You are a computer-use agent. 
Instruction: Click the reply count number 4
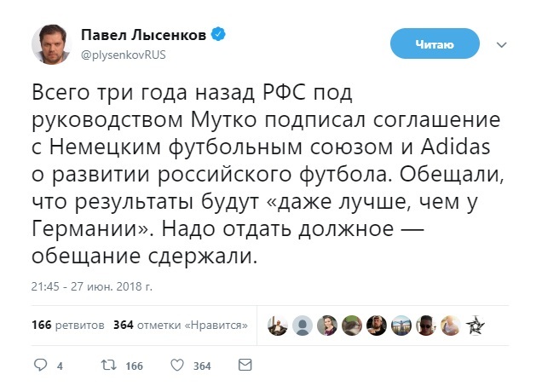click(60, 366)
